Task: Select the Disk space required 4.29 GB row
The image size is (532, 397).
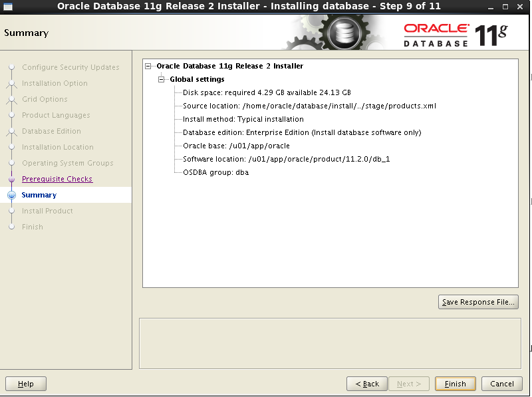Action: 267,92
